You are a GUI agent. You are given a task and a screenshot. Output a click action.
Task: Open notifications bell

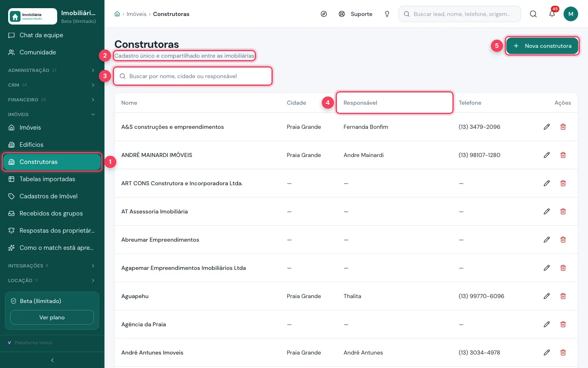pyautogui.click(x=552, y=14)
